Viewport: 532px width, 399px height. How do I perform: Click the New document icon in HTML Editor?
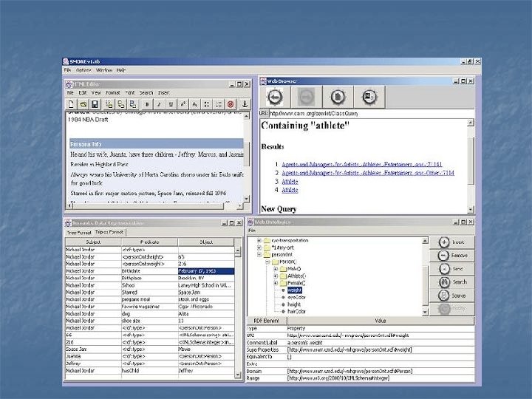[71, 104]
